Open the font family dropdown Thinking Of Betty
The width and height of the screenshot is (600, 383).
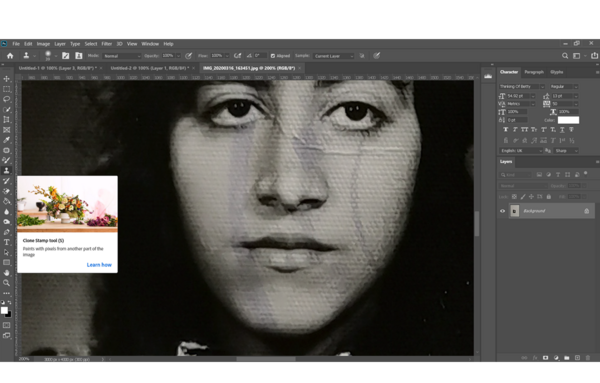pyautogui.click(x=522, y=86)
